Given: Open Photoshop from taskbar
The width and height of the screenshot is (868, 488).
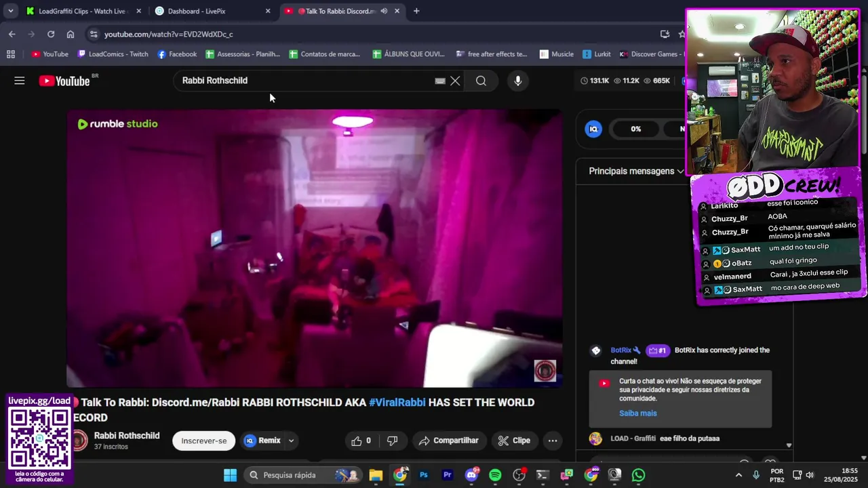Looking at the screenshot, I should [424, 475].
